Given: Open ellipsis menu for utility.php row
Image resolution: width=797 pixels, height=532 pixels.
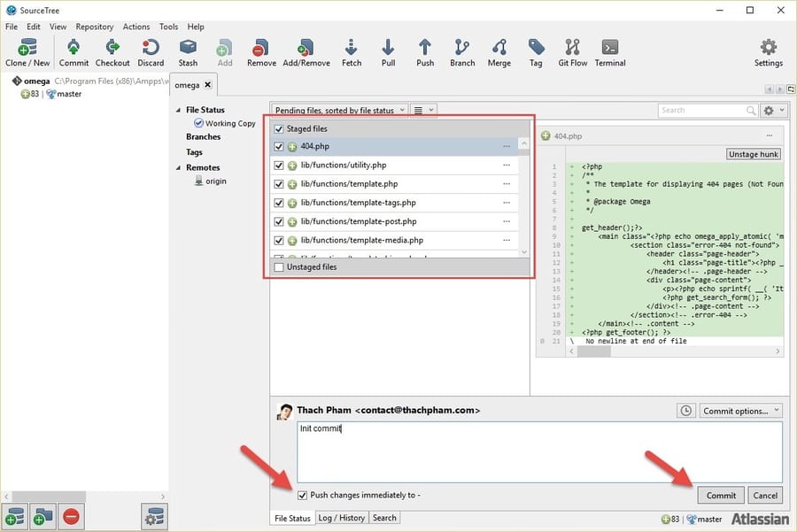Looking at the screenshot, I should pos(507,166).
